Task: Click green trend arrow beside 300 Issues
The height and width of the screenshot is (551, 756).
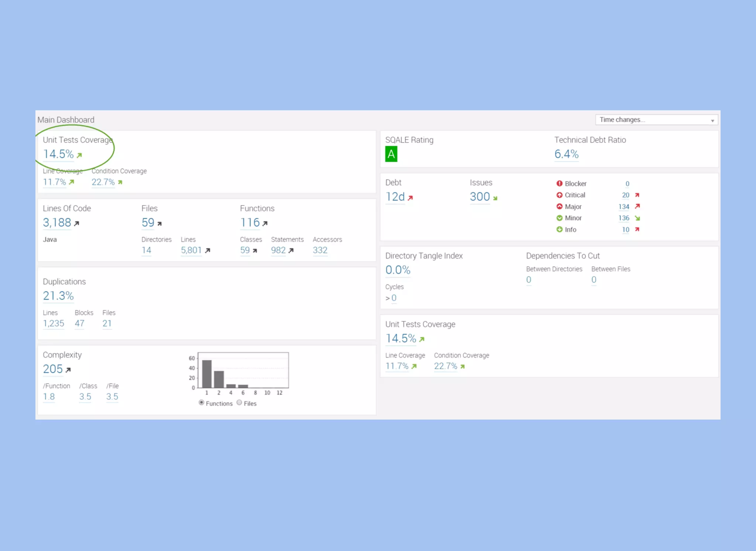Action: coord(495,198)
